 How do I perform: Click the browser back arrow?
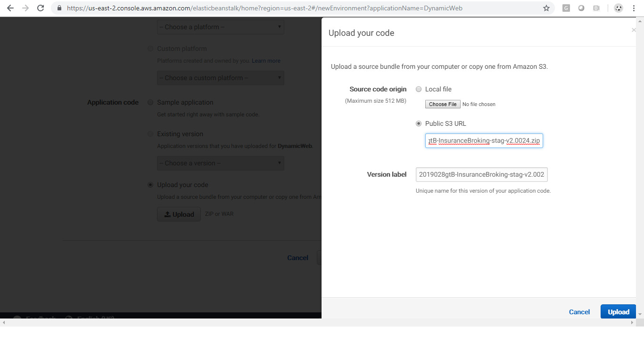[x=10, y=8]
